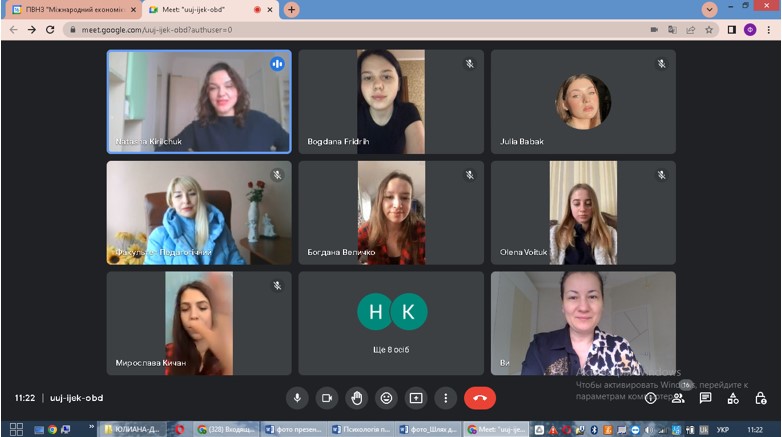The width and height of the screenshot is (782, 437).
Task: Click muted mic icon on Богдана Величко's tile
Action: coord(469,175)
